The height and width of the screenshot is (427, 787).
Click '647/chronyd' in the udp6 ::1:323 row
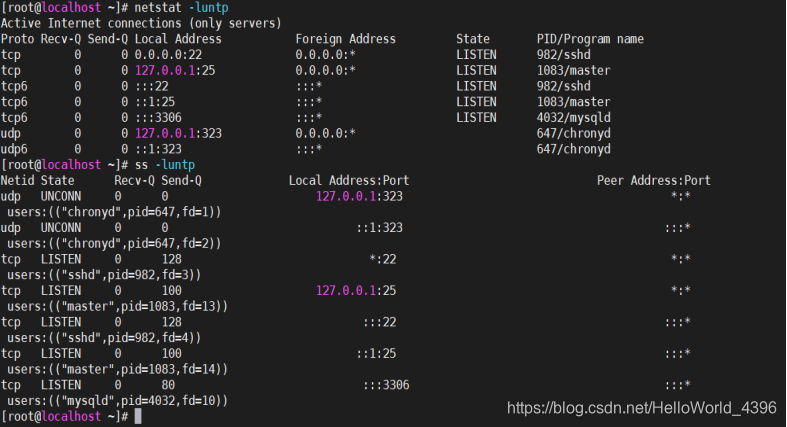coord(573,149)
